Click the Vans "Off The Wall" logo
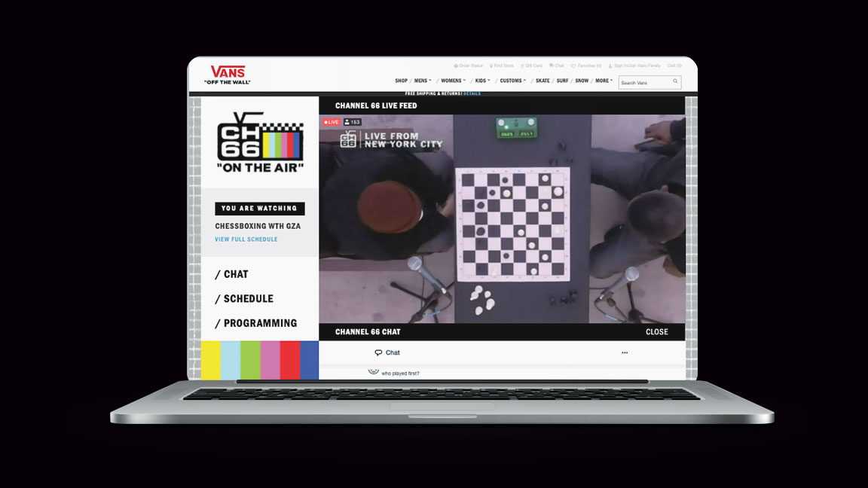The height and width of the screenshot is (488, 868). coord(228,75)
